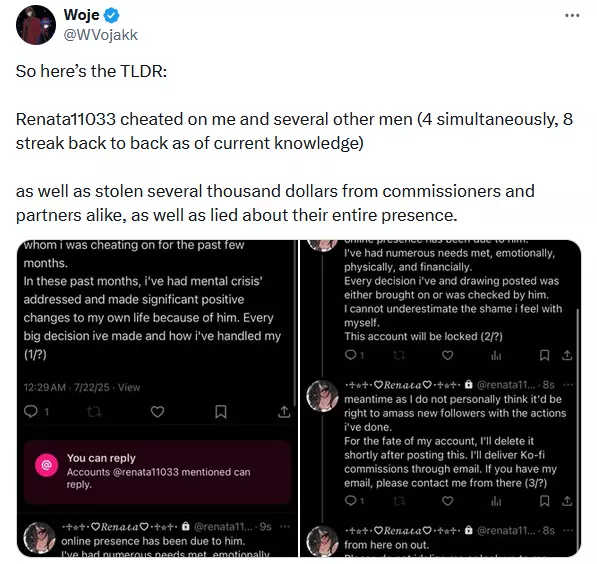The height and width of the screenshot is (564, 597).
Task: Like the (1/?) post with heart icon
Action: [x=157, y=412]
